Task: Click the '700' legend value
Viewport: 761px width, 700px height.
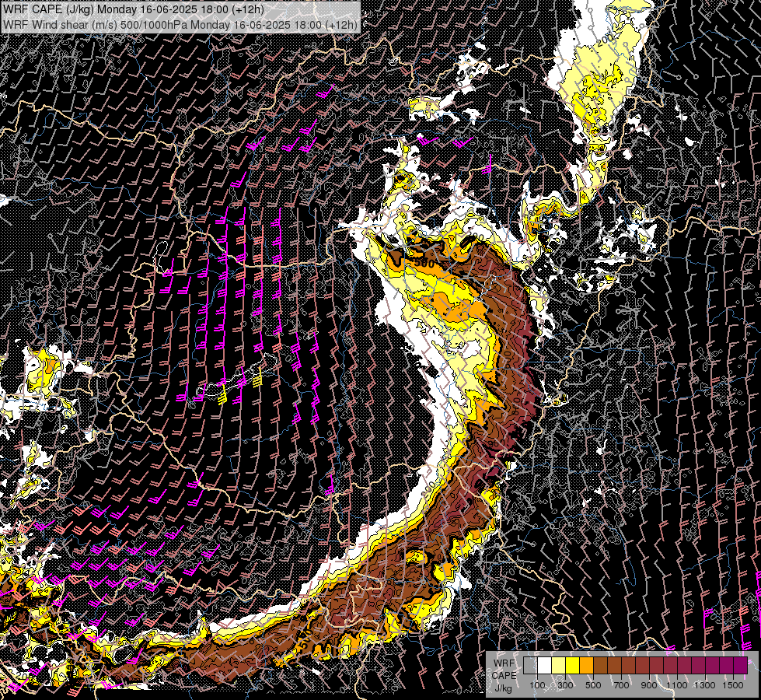Action: (x=621, y=685)
